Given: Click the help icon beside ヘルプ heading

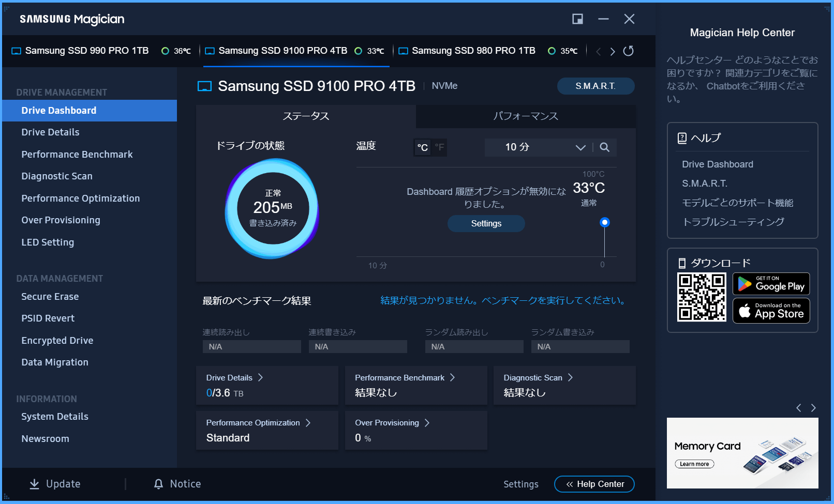Looking at the screenshot, I should (682, 138).
